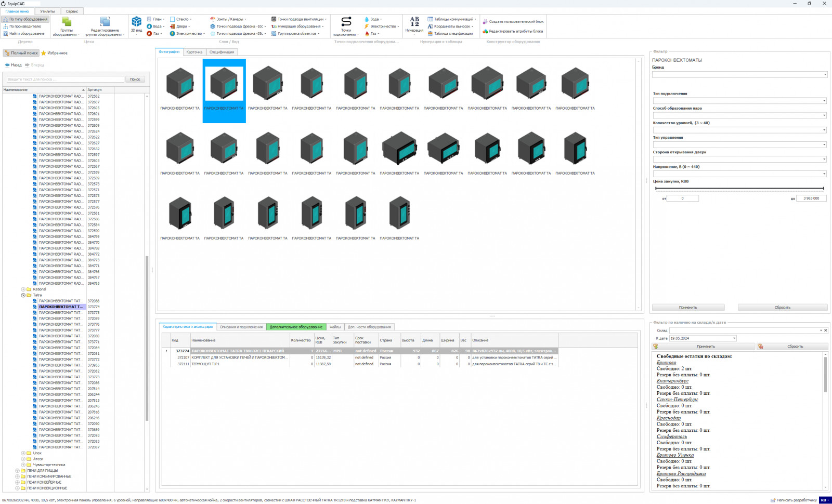Click the Цена закупки price slider
The height and width of the screenshot is (504, 832).
(x=739, y=188)
